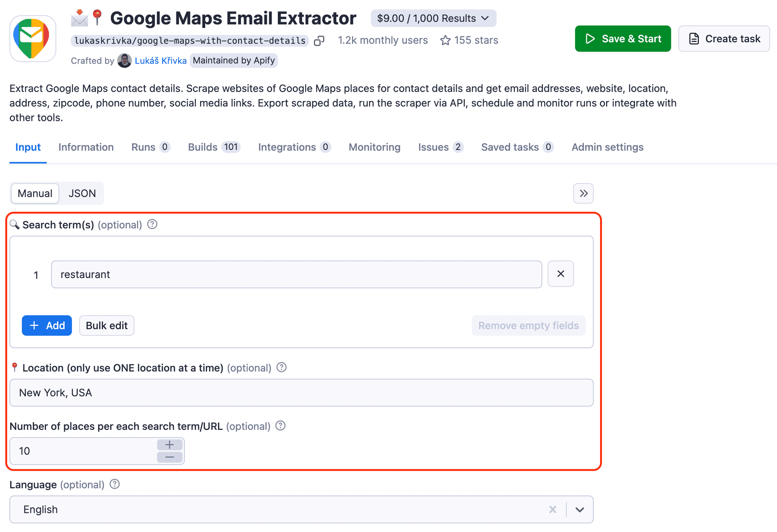Click the Create task button
777x532 pixels.
pos(724,38)
